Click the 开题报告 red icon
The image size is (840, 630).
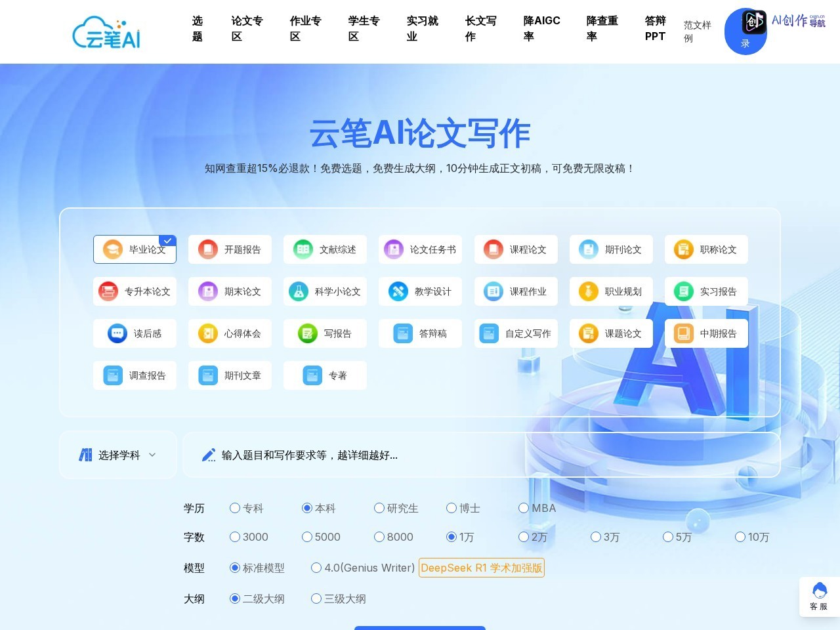(x=208, y=249)
